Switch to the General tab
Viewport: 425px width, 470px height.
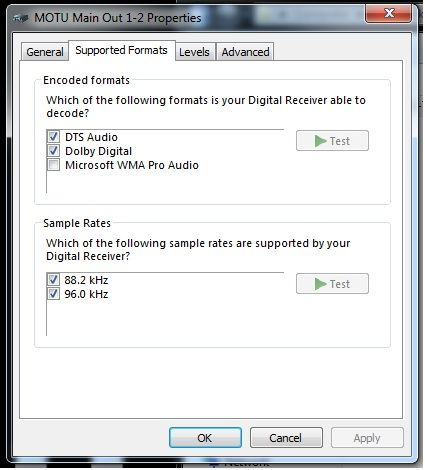(x=45, y=52)
